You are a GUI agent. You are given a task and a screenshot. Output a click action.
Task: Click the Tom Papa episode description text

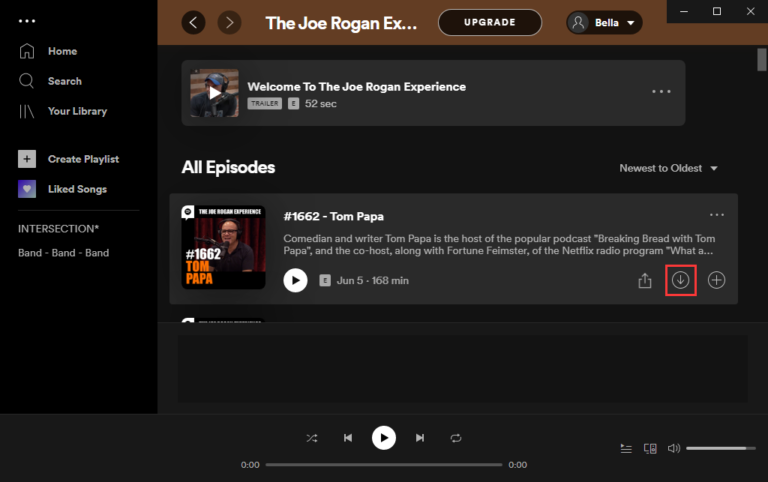click(x=499, y=244)
